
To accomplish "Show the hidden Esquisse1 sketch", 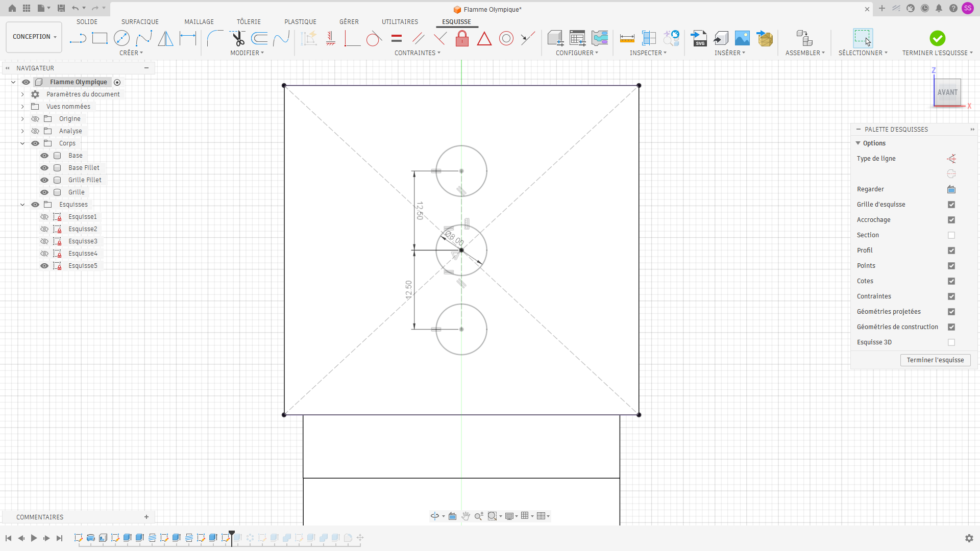I will (x=44, y=217).
